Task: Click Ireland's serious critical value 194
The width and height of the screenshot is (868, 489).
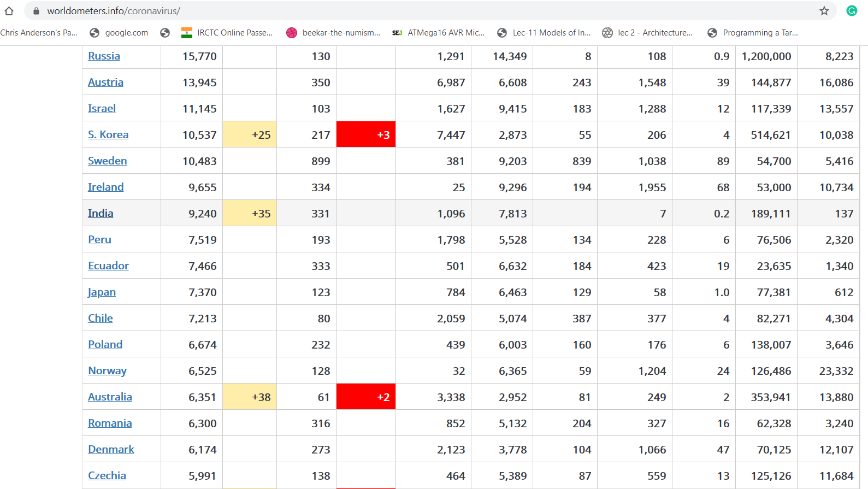Action: click(x=582, y=187)
